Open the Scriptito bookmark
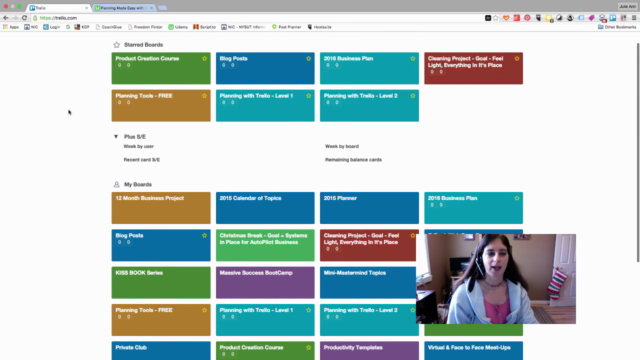 click(204, 27)
